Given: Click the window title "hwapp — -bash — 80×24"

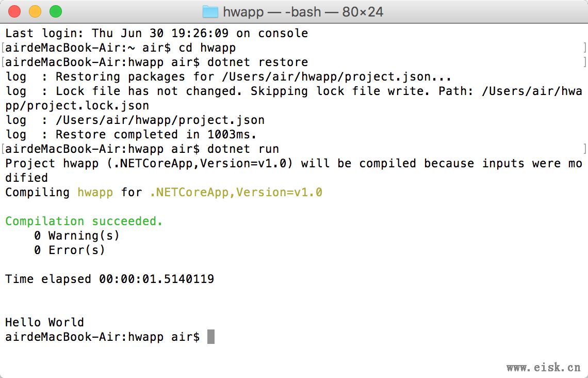Looking at the screenshot, I should pyautogui.click(x=303, y=11).
